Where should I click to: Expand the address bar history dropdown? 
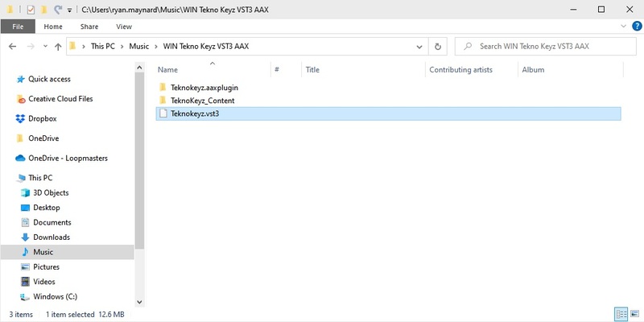419,47
